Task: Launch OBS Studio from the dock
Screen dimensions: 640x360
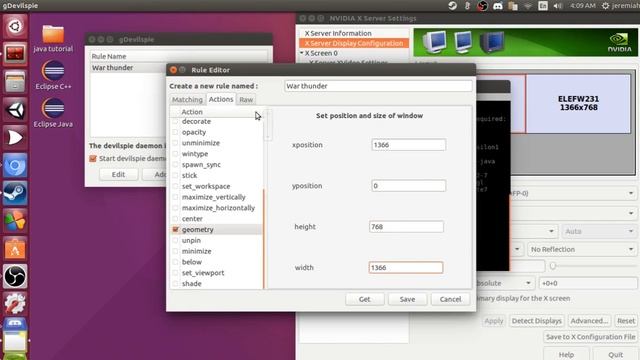Action: coord(15,276)
